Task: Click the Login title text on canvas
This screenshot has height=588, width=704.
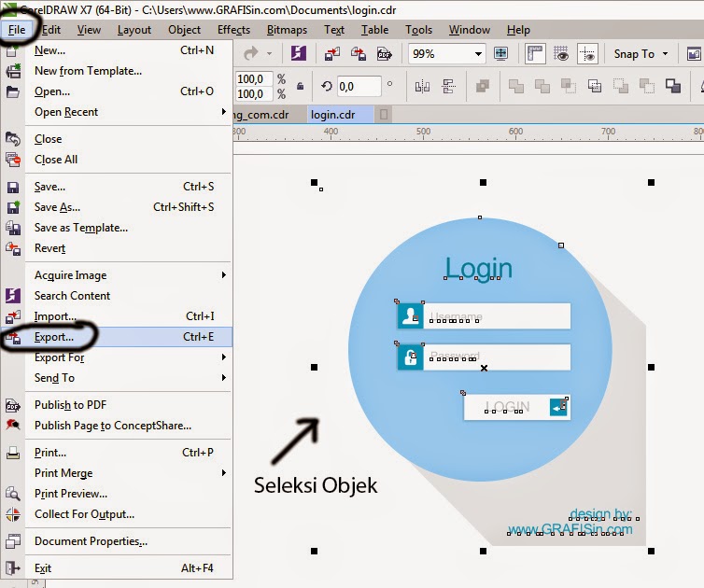Action: [479, 269]
